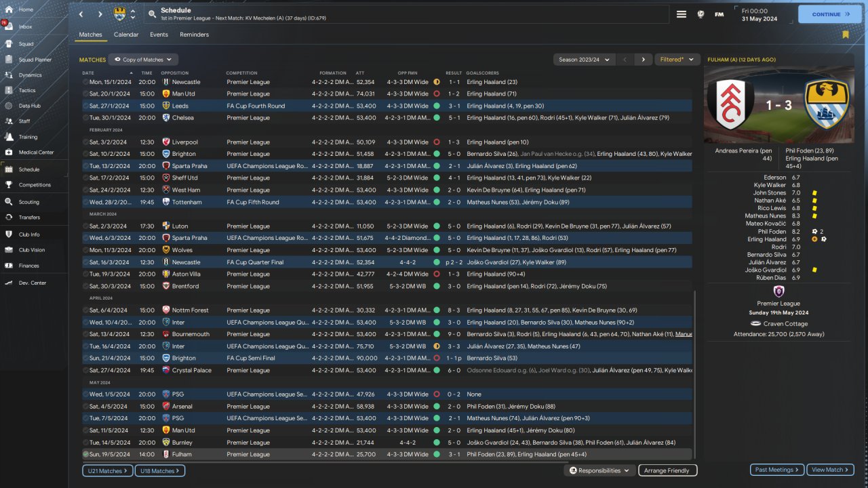Image resolution: width=868 pixels, height=488 pixels.
Task: Click the Craven Cottage stadium link
Action: tap(786, 324)
